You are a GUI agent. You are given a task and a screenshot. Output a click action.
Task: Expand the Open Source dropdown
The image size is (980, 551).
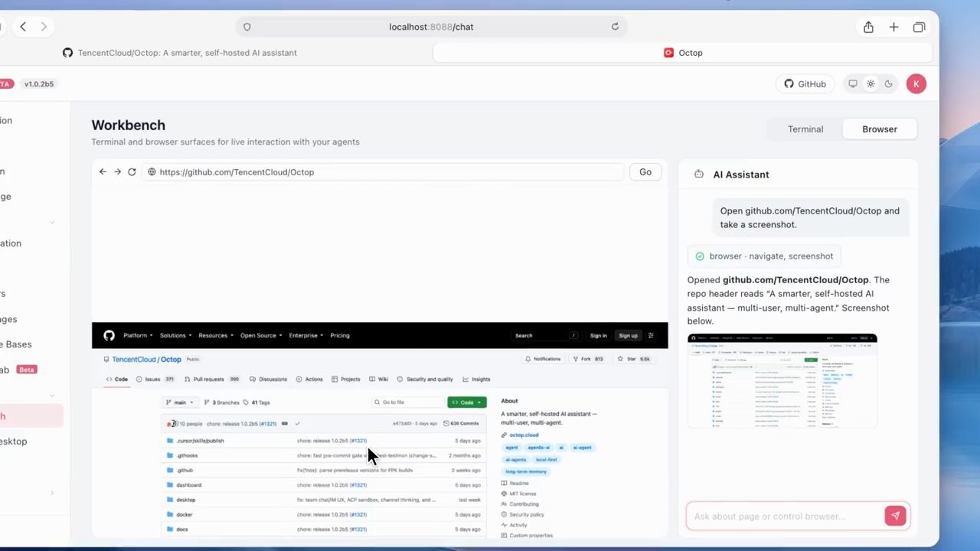261,335
